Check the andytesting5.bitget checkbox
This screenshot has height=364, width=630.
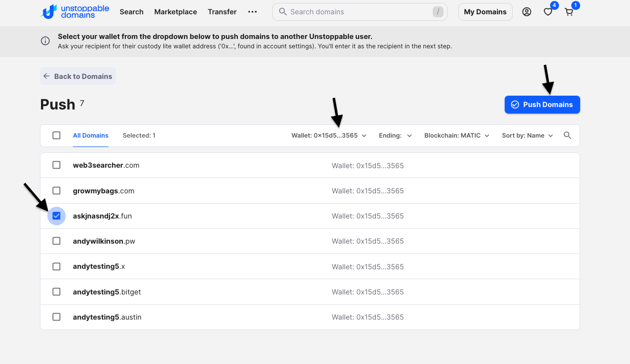(x=56, y=292)
